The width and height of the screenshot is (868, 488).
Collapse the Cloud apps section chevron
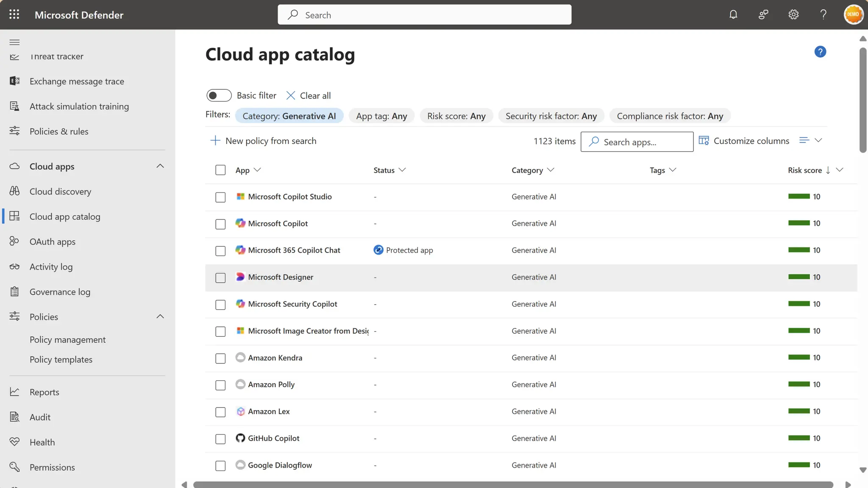tap(160, 166)
